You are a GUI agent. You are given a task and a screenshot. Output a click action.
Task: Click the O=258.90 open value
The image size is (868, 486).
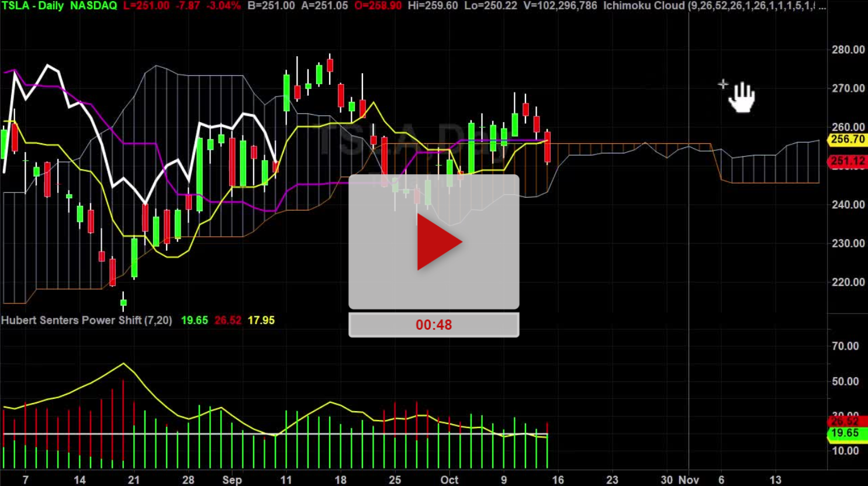point(378,6)
